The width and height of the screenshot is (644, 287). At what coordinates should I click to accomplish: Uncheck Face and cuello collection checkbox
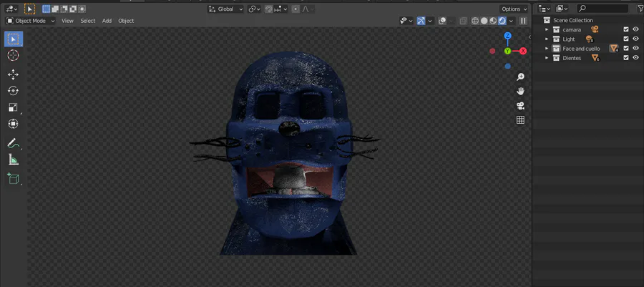(x=626, y=49)
